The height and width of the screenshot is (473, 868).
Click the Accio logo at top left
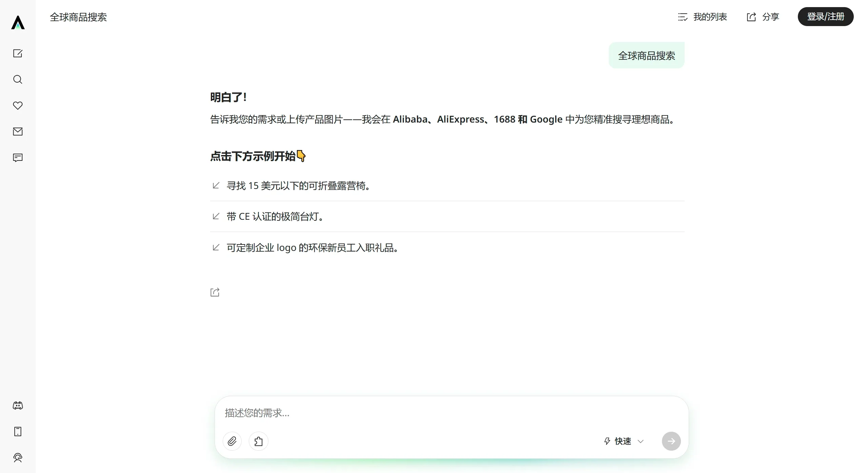[x=18, y=22]
